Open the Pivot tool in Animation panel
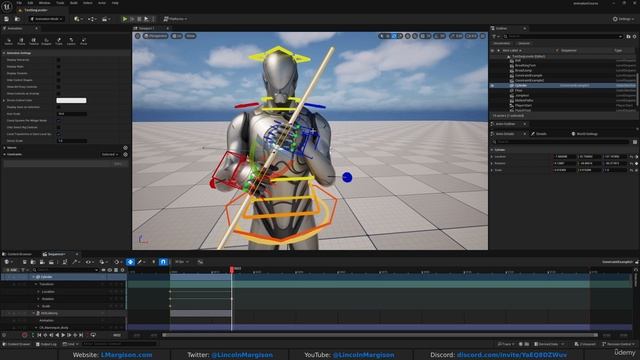 tap(84, 41)
